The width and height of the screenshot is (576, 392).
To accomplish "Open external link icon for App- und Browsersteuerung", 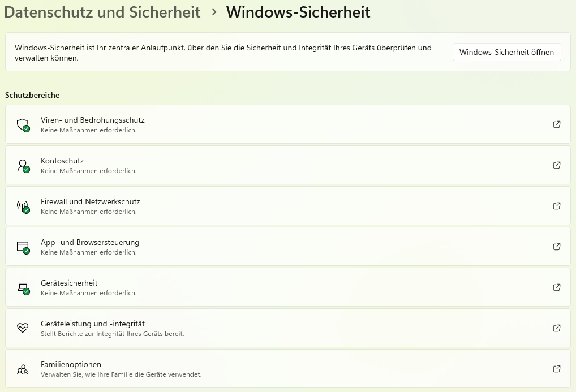I will point(557,247).
